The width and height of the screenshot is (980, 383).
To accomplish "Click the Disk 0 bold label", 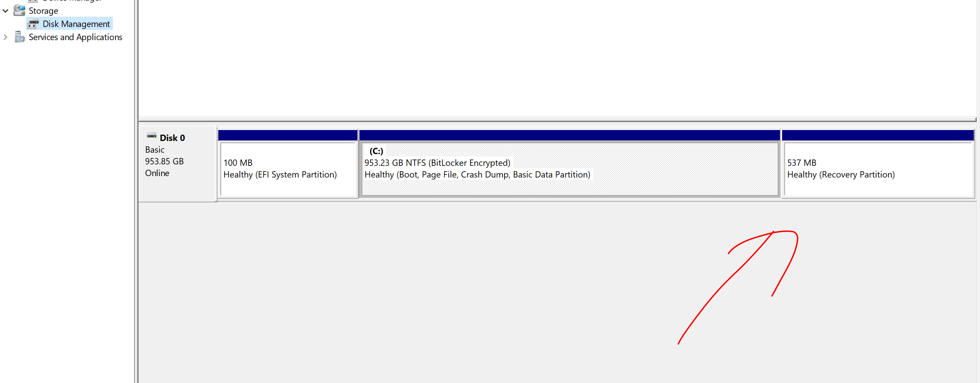I will [172, 138].
